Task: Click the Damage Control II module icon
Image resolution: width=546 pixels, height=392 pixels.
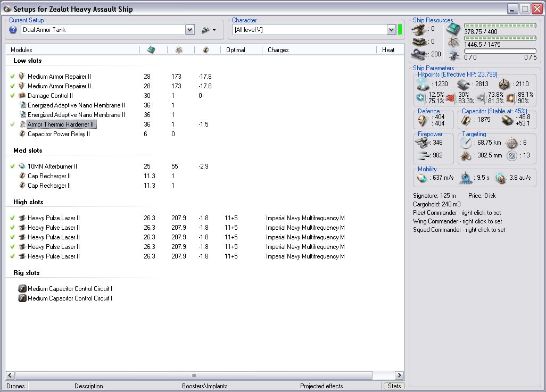Action: (22, 96)
